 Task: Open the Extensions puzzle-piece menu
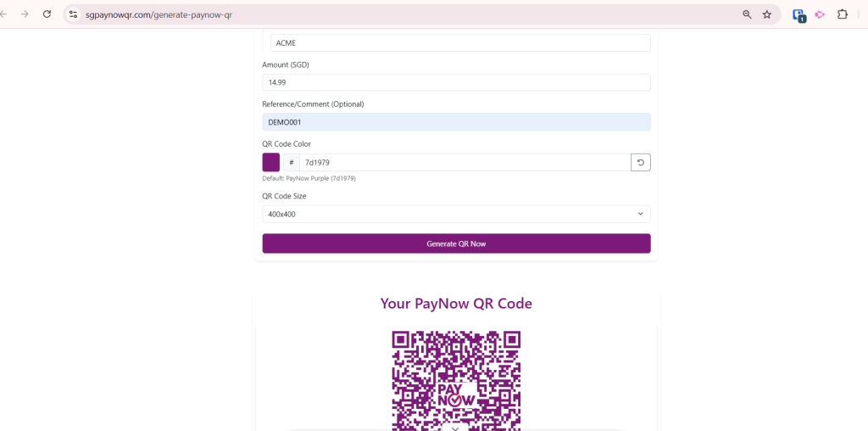[x=843, y=14]
